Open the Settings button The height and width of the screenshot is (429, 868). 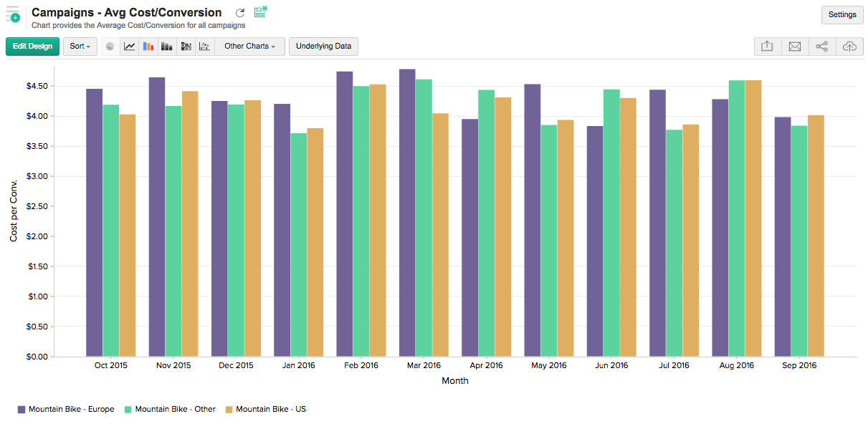click(841, 14)
